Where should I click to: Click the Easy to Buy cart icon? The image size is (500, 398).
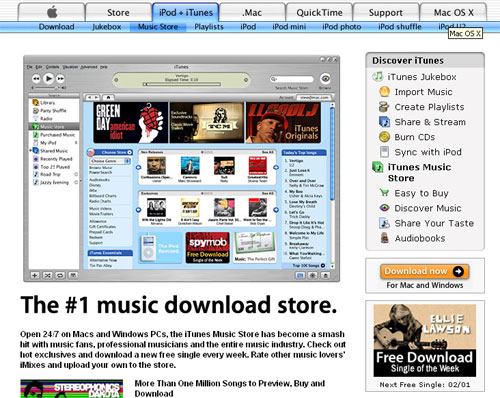(x=384, y=193)
